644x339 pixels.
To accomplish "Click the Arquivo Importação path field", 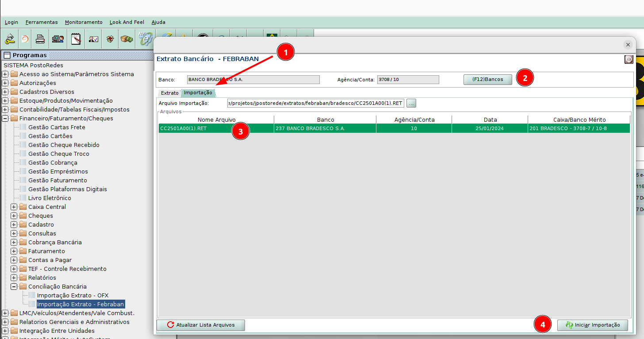I will tap(315, 103).
